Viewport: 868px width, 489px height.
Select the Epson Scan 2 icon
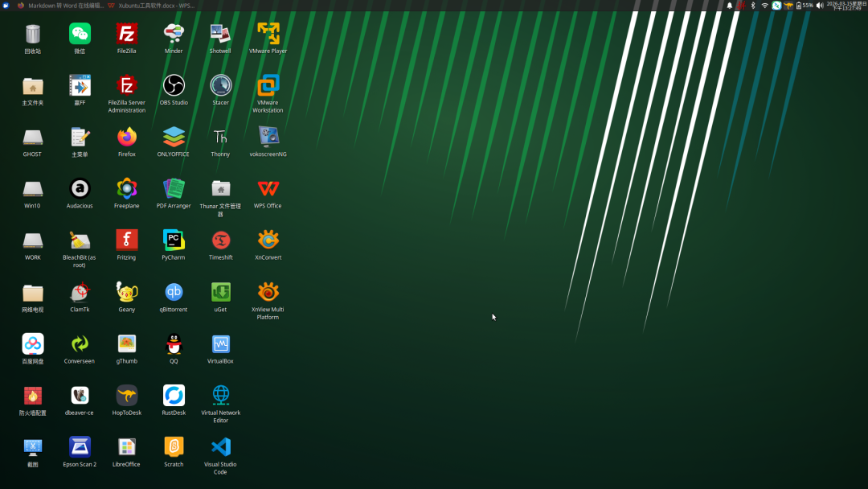pyautogui.click(x=80, y=453)
